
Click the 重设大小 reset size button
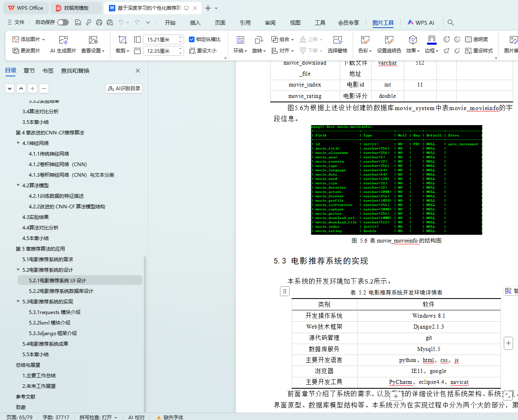203,51
